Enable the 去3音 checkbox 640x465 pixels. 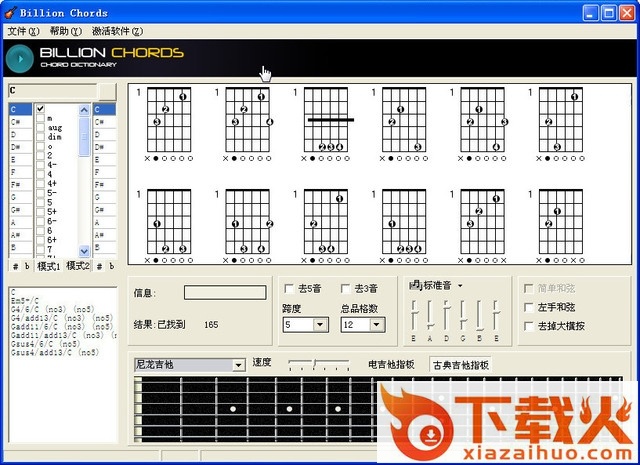(345, 289)
